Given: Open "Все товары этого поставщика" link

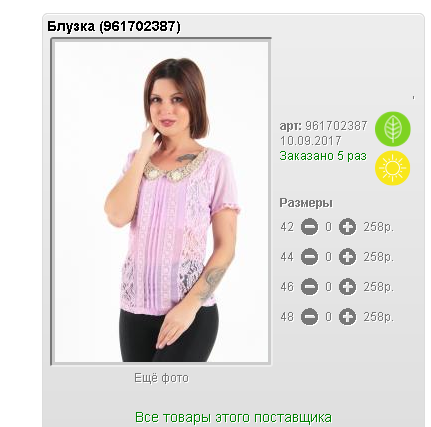Looking at the screenshot, I should click(233, 417).
